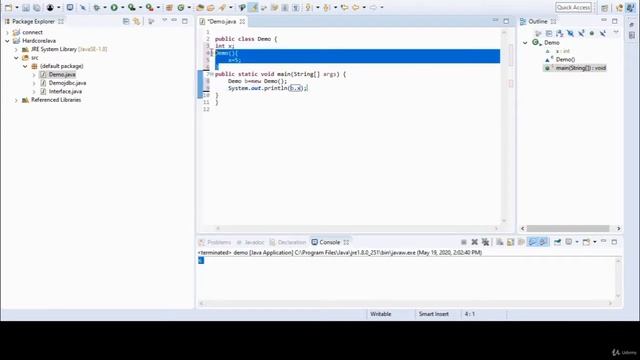Open the Display Selected Console dropdown
The height and width of the screenshot is (360, 640).
[577, 242]
